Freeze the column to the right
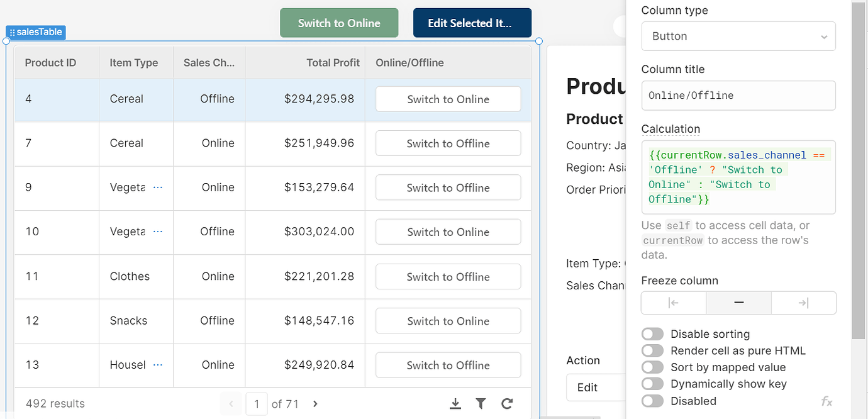868x419 pixels. click(x=804, y=303)
